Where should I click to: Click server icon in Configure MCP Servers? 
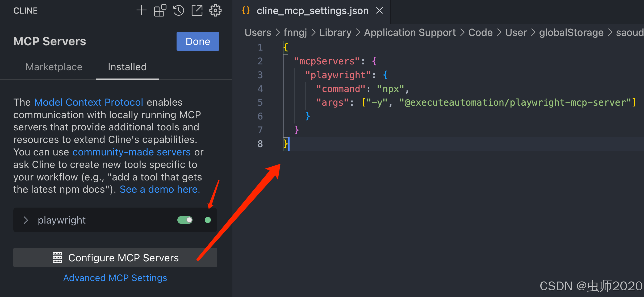(x=57, y=258)
